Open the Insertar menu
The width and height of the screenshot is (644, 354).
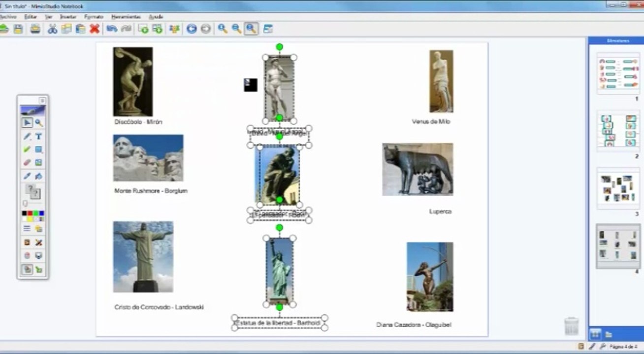pos(68,17)
